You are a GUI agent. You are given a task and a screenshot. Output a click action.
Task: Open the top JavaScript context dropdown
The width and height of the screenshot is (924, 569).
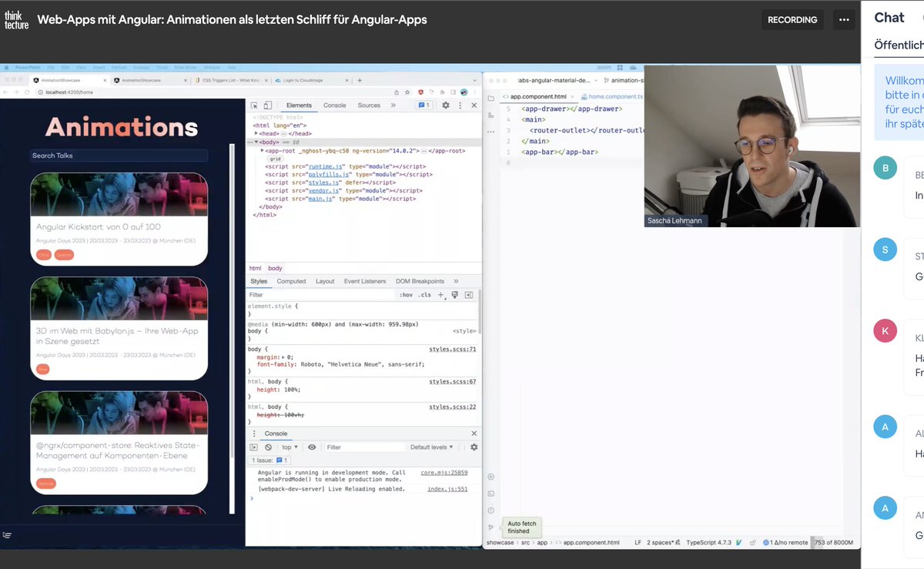click(289, 447)
